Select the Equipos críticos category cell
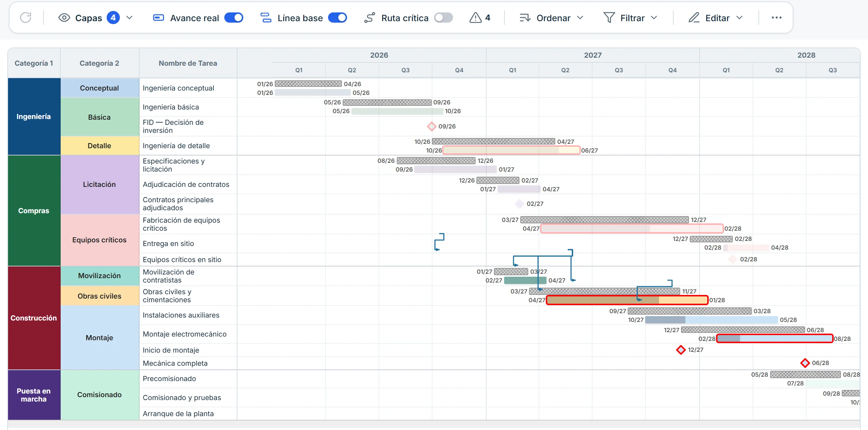868x430 pixels. tap(99, 240)
